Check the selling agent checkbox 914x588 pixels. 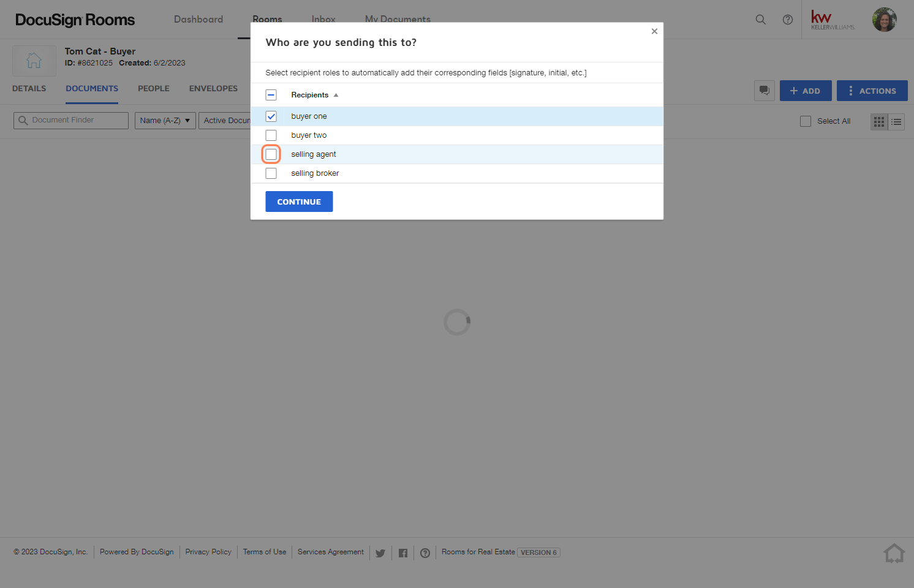tap(271, 154)
